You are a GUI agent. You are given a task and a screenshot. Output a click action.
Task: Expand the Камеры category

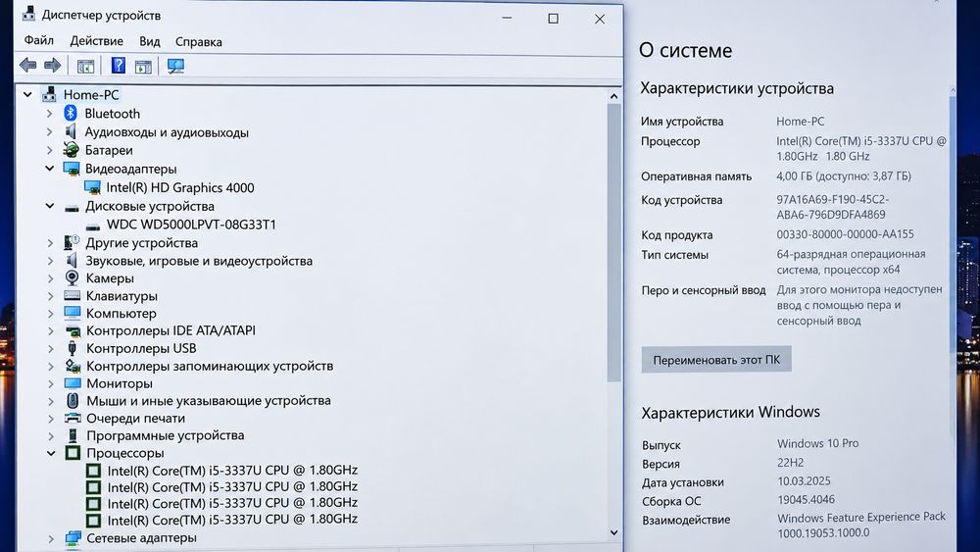click(50, 278)
